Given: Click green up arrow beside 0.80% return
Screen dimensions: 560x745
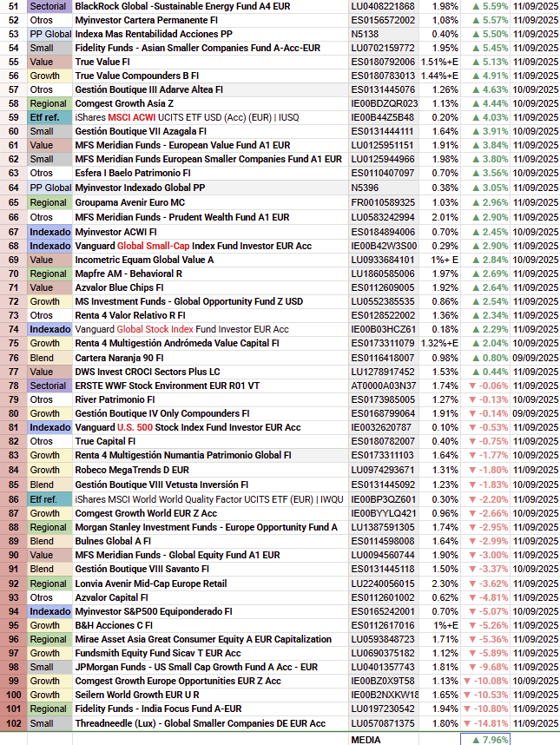Looking at the screenshot, I should click(475, 358).
